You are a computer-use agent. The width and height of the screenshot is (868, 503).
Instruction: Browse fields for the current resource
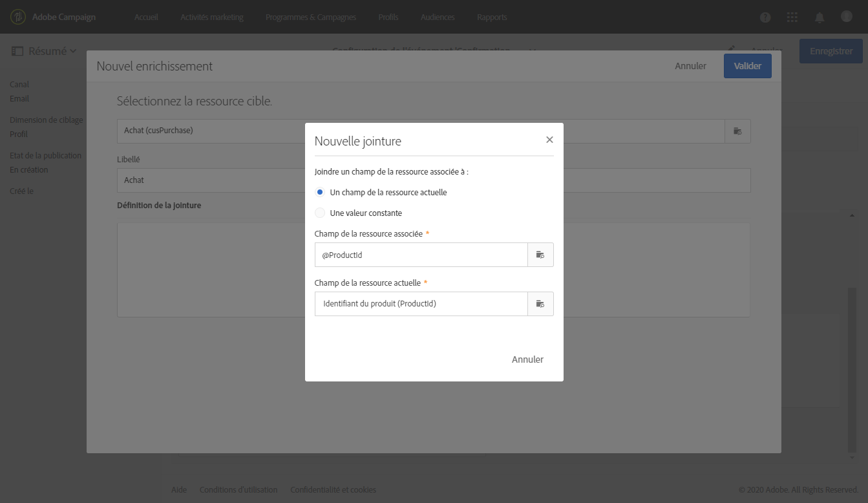click(x=540, y=304)
